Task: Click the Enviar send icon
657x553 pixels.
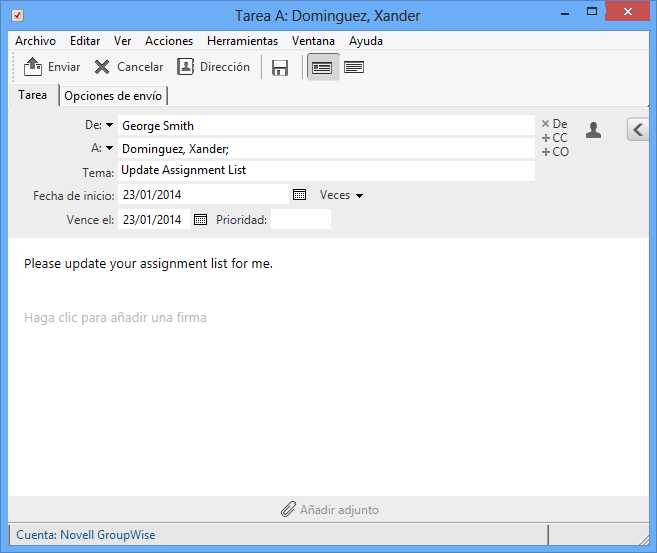Action: pyautogui.click(x=32, y=67)
